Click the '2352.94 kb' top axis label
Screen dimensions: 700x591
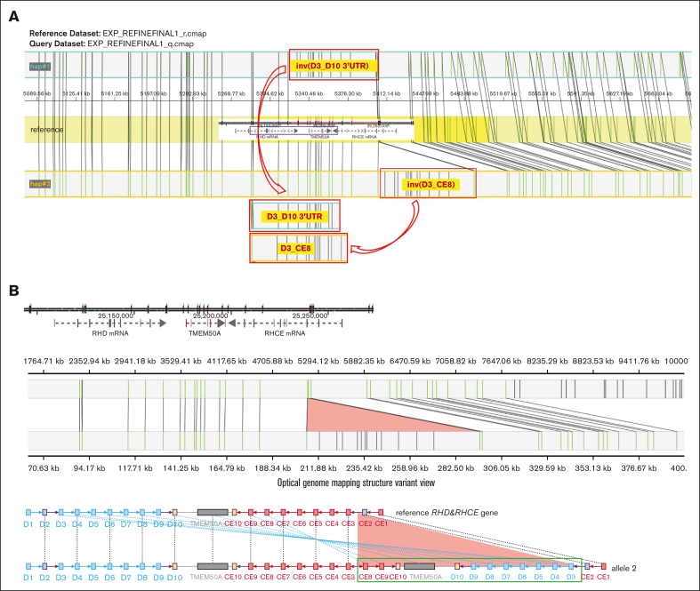(89, 361)
